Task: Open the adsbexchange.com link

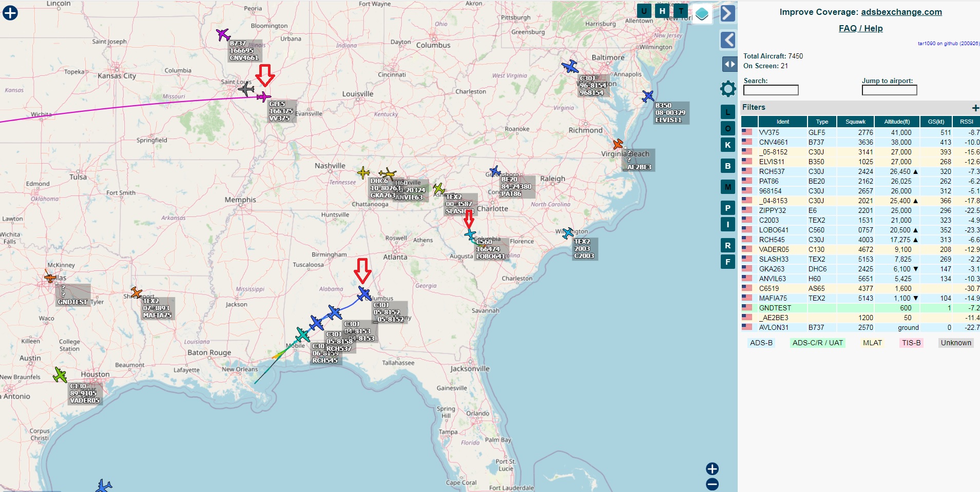Action: click(901, 12)
